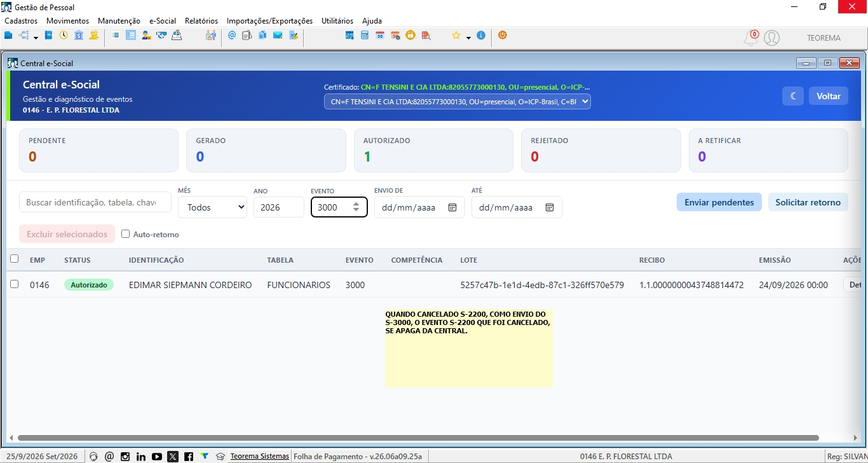Focus the search identificação input field
The width and height of the screenshot is (868, 463).
pyautogui.click(x=95, y=202)
